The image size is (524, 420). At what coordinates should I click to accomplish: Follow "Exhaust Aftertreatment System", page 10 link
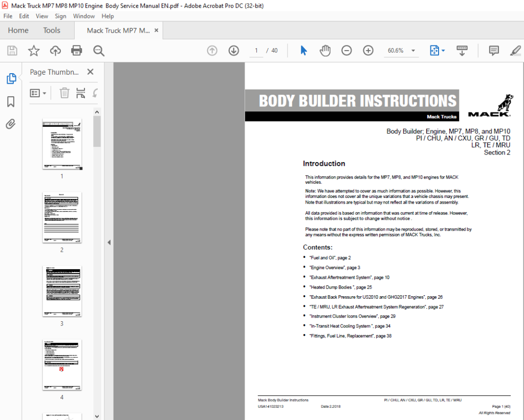pos(350,277)
